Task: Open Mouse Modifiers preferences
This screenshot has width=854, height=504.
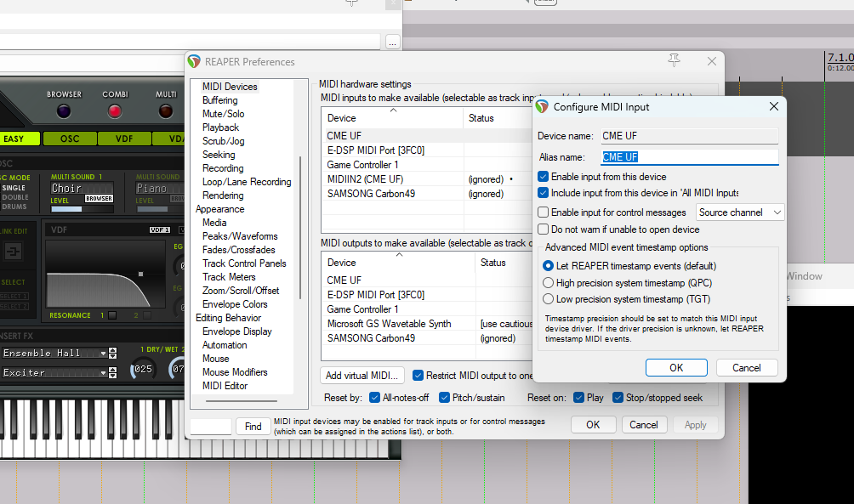Action: point(235,372)
